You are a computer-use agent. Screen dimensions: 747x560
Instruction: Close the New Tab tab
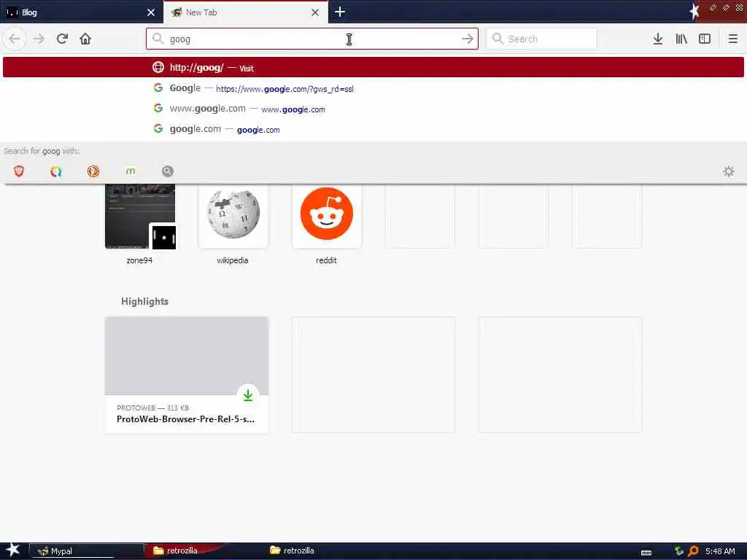pos(315,12)
